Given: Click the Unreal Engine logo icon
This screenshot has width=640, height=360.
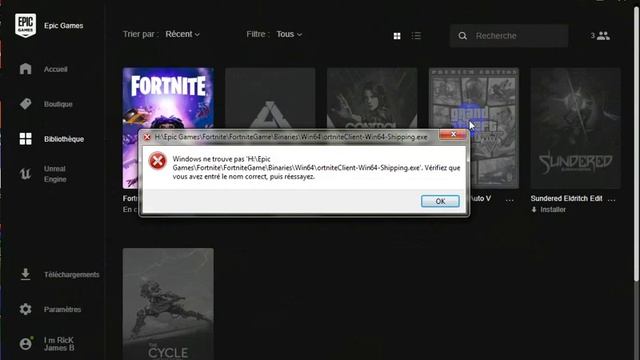Looking at the screenshot, I should tap(25, 174).
